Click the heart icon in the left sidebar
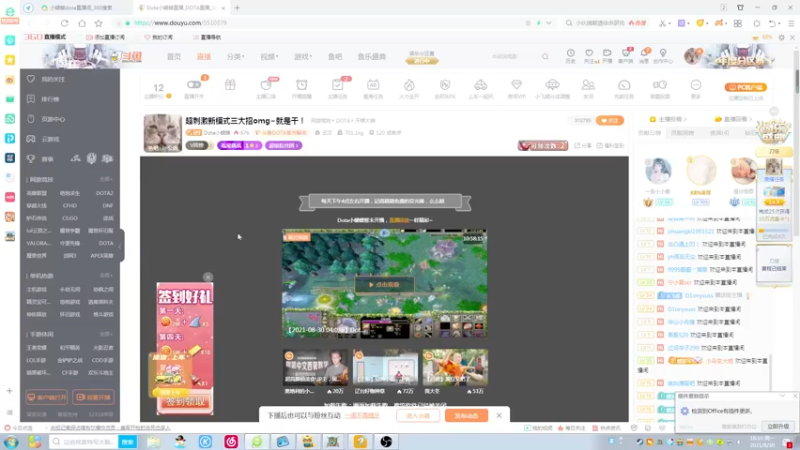800x450 pixels. [31, 79]
